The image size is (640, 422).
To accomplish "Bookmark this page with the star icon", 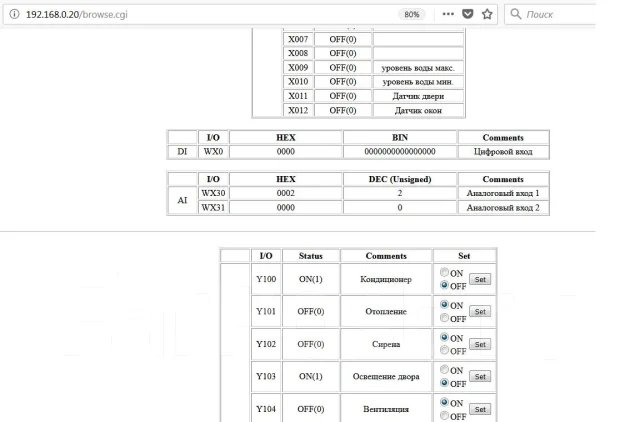I will point(487,14).
